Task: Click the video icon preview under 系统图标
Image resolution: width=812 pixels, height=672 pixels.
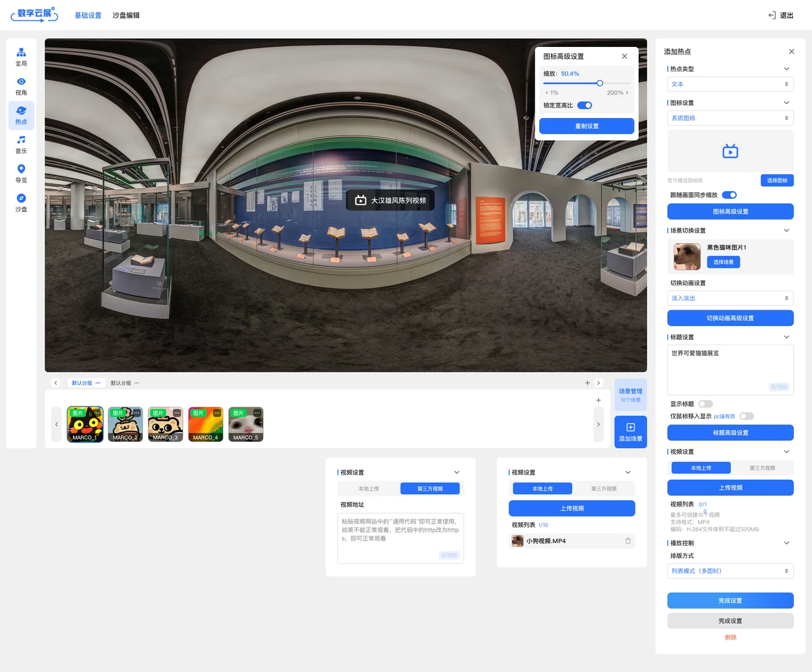Action: pos(730,151)
